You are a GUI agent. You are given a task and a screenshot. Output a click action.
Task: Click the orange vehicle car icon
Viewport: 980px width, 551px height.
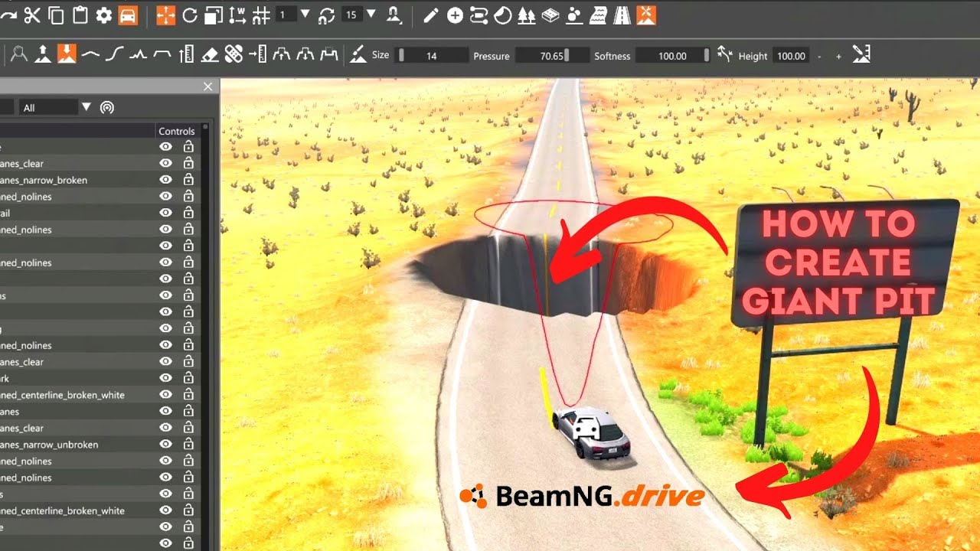coord(128,15)
